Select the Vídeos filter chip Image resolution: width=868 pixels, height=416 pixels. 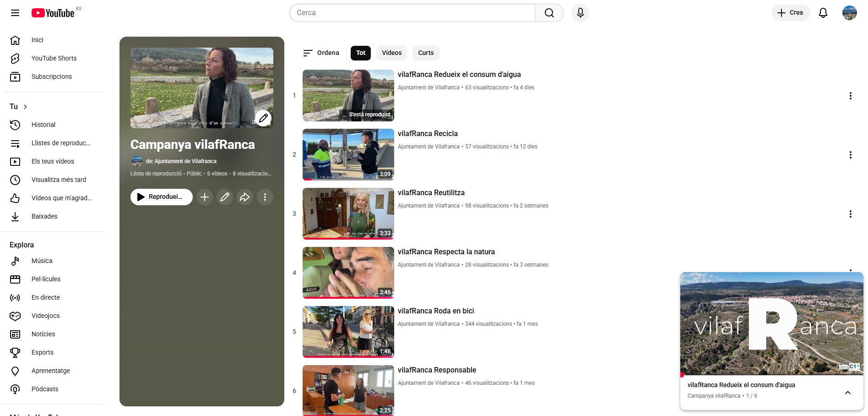click(391, 53)
